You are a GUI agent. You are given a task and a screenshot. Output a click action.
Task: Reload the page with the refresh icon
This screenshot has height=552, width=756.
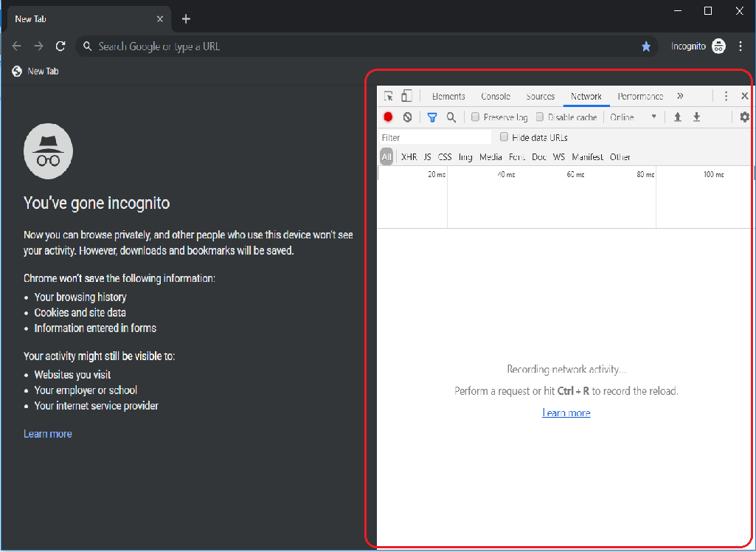(x=60, y=46)
